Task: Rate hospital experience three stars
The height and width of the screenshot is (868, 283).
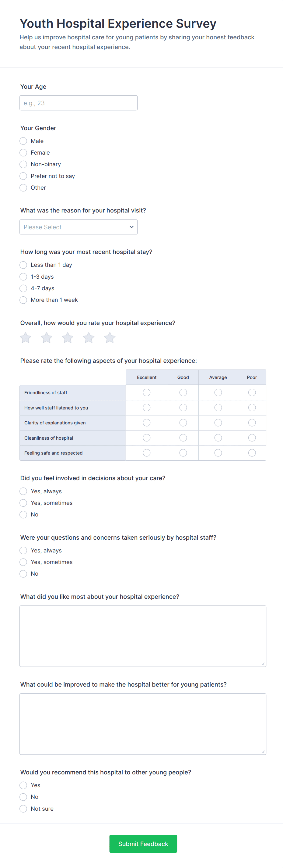Action: click(x=68, y=338)
